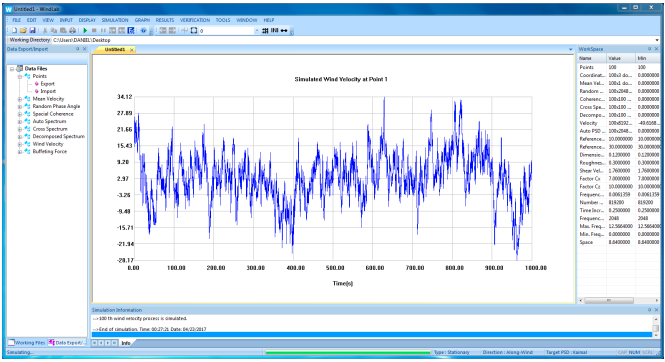
Task: Open the VERIFICATION menu
Action: (x=195, y=20)
